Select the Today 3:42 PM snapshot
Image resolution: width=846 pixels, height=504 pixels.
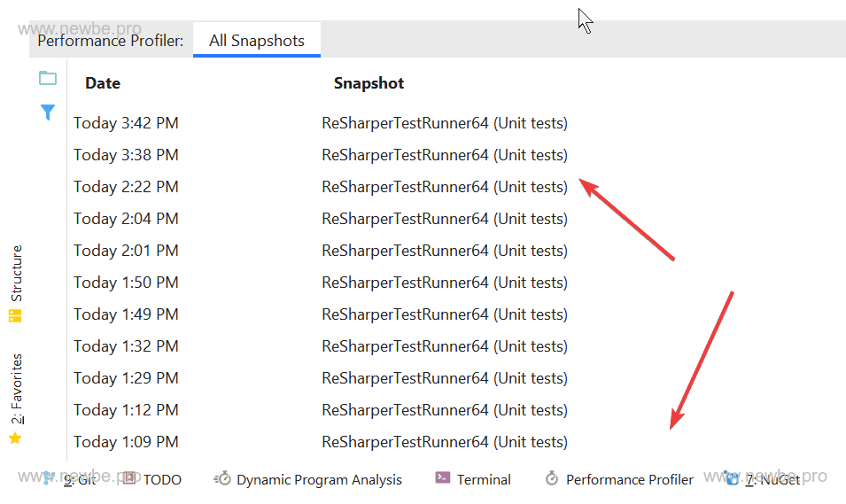coord(126,123)
